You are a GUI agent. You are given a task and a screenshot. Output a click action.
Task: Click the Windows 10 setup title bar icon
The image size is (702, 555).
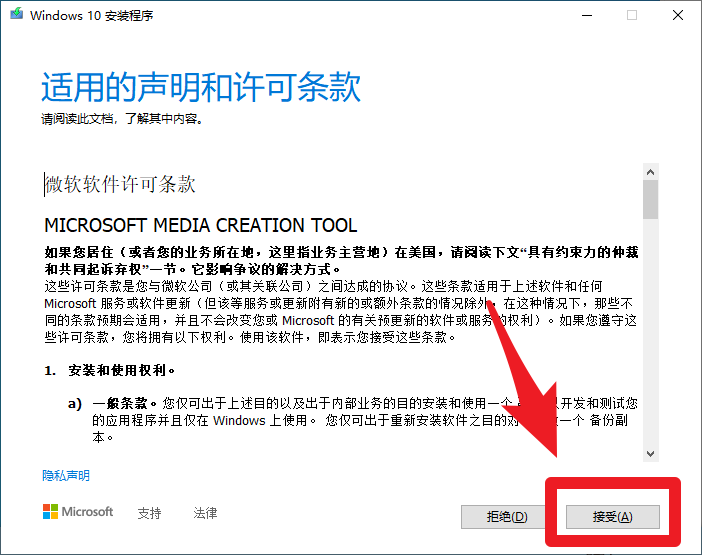[x=17, y=14]
